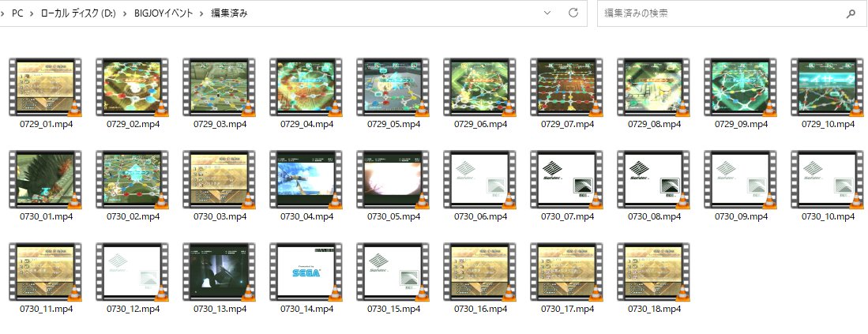The width and height of the screenshot is (868, 334).
Task: Click the file name 0729_10.mp4
Action: (x=829, y=125)
